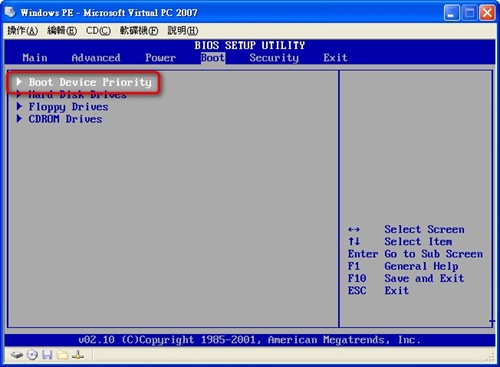Click the hard disk status icon

click(x=16, y=355)
